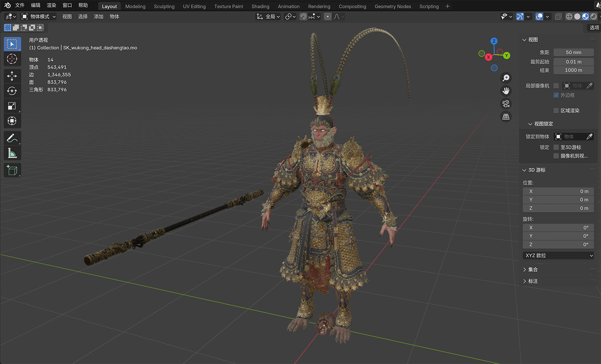601x364 pixels.
Task: Click the 焦距 50 mm field
Action: [573, 53]
